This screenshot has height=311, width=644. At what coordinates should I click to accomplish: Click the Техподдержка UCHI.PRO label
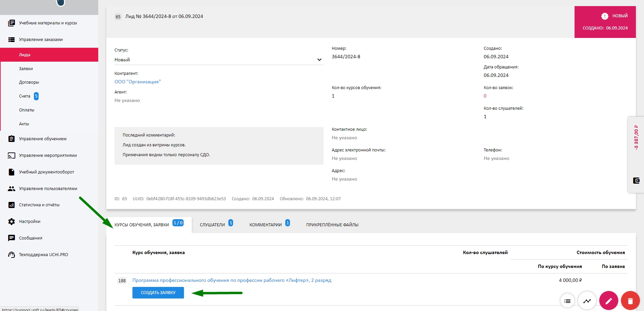coord(43,255)
